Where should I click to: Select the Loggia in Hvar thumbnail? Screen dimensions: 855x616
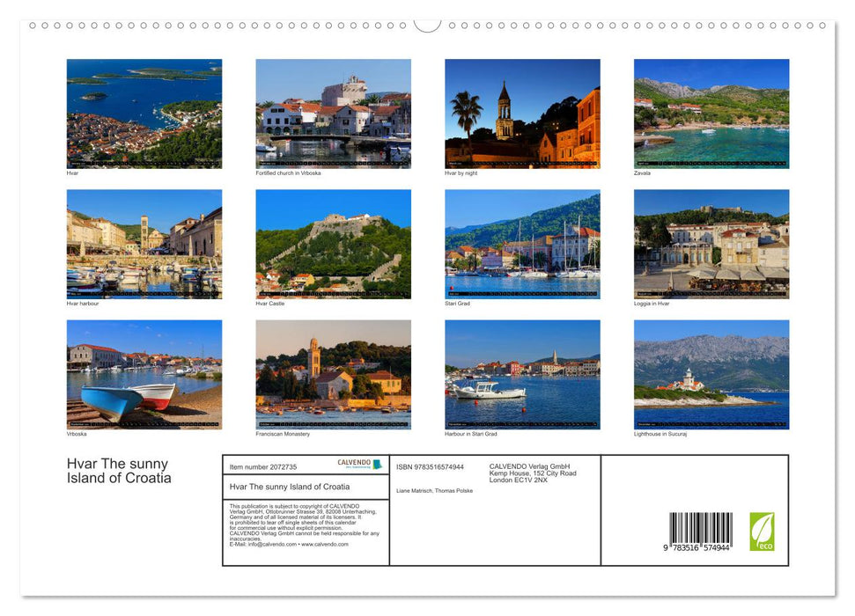pos(711,243)
